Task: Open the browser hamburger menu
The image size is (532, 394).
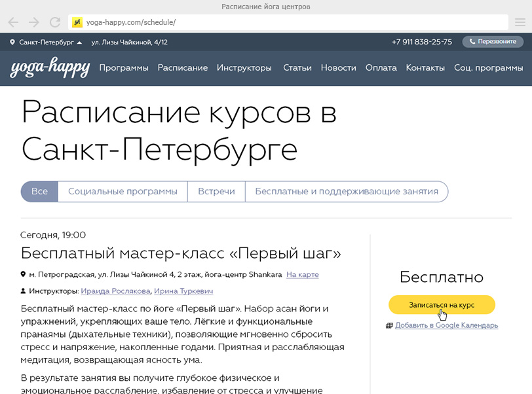Action: click(x=520, y=22)
